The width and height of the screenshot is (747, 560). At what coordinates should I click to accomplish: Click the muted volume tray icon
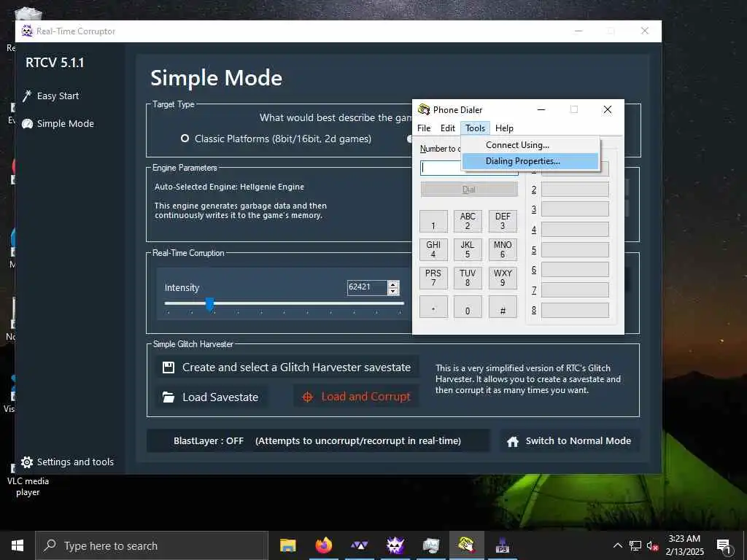coord(652,545)
